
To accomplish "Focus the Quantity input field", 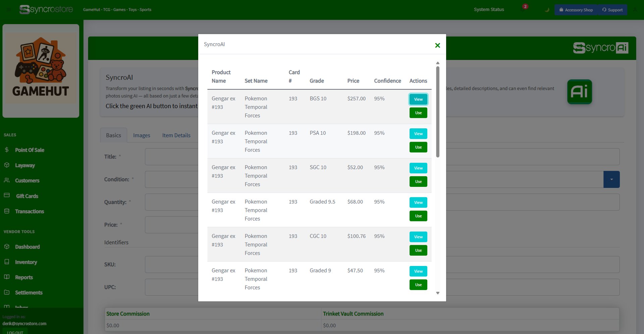I will (x=382, y=202).
